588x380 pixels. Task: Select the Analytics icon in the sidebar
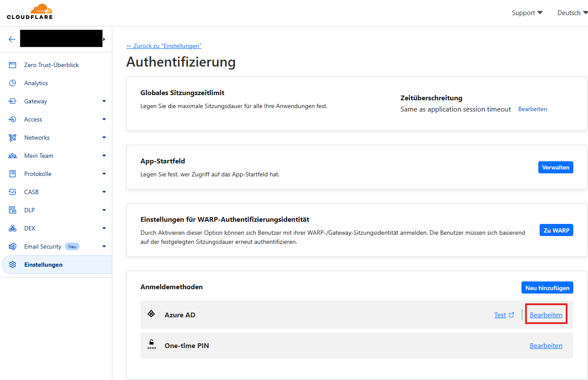pos(12,83)
